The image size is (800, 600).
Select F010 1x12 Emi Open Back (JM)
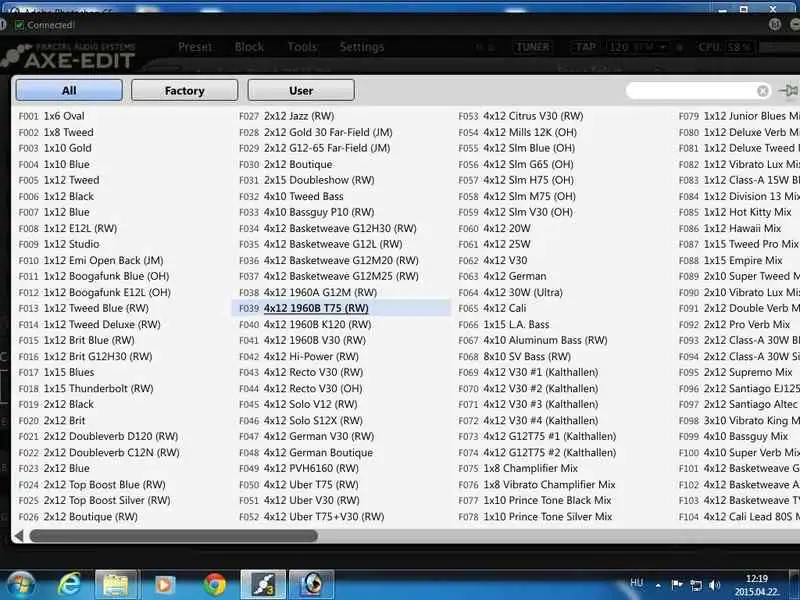[x=91, y=260]
